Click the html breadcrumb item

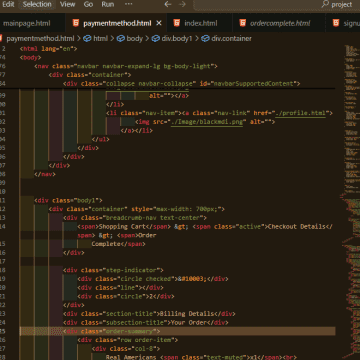point(100,38)
